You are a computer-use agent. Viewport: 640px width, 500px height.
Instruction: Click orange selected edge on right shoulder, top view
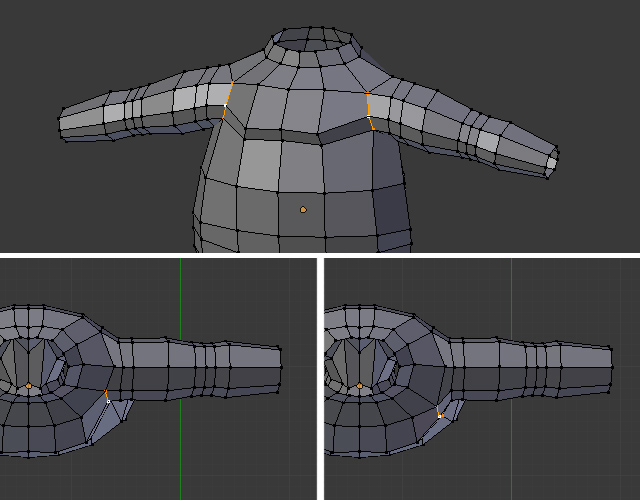[x=370, y=111]
